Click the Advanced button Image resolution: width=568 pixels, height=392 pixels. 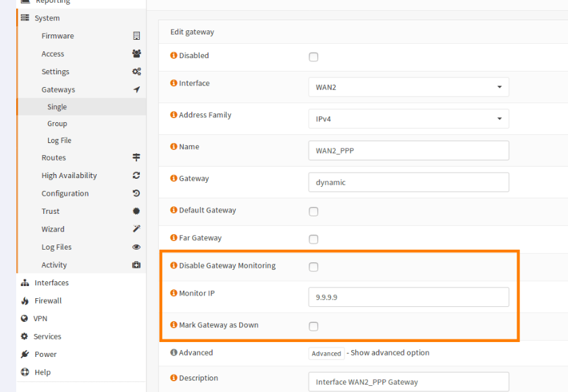(x=326, y=354)
